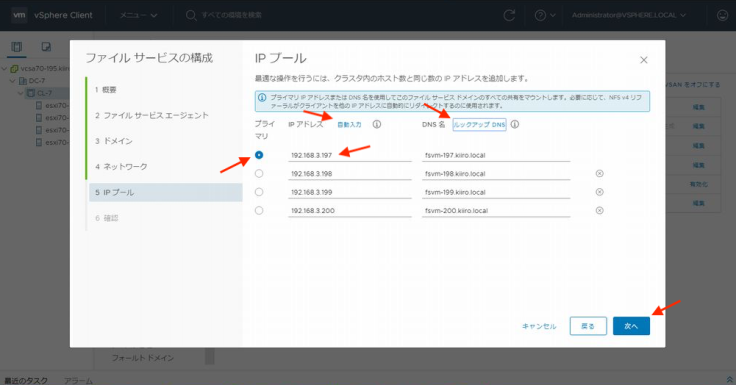The image size is (736, 385).
Task: Open the アラーム tab
Action: (x=78, y=380)
